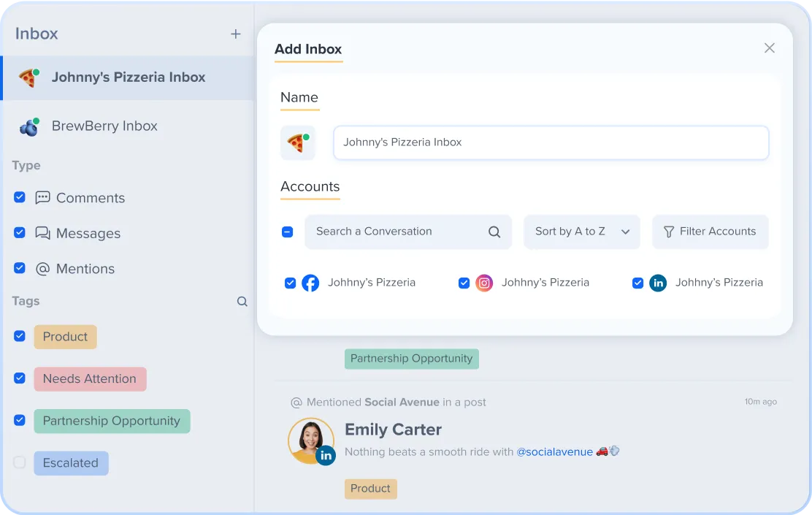This screenshot has height=515, width=812.
Task: Click the Comments speech bubble icon
Action: 42,197
